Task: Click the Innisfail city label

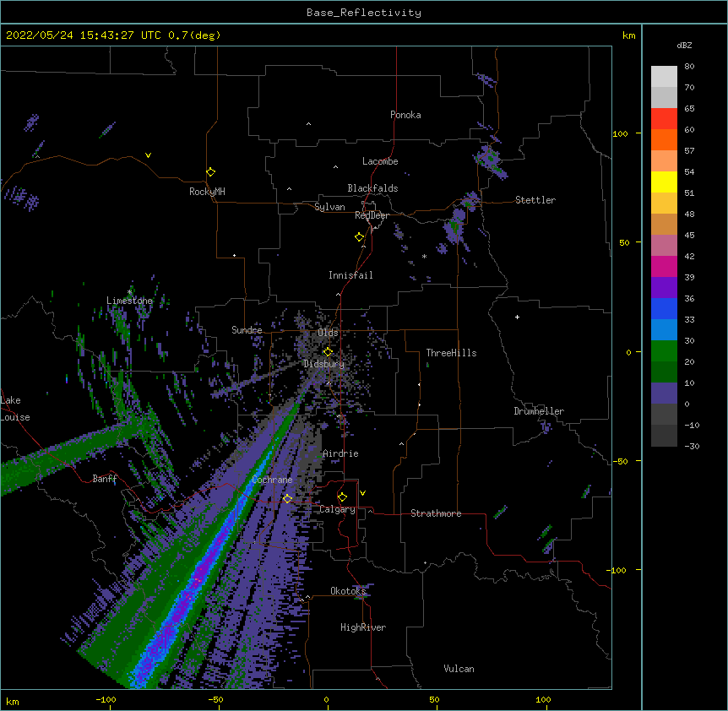Action: (x=350, y=275)
